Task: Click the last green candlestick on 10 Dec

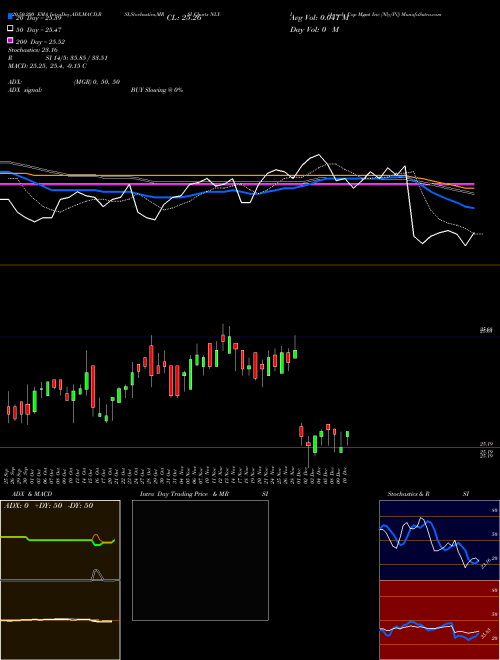Action: [348, 434]
